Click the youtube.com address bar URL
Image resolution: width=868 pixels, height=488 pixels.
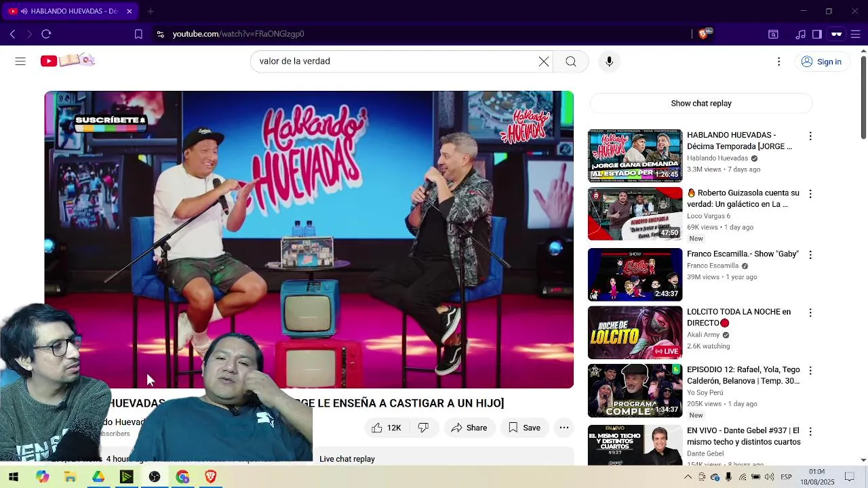tap(238, 34)
